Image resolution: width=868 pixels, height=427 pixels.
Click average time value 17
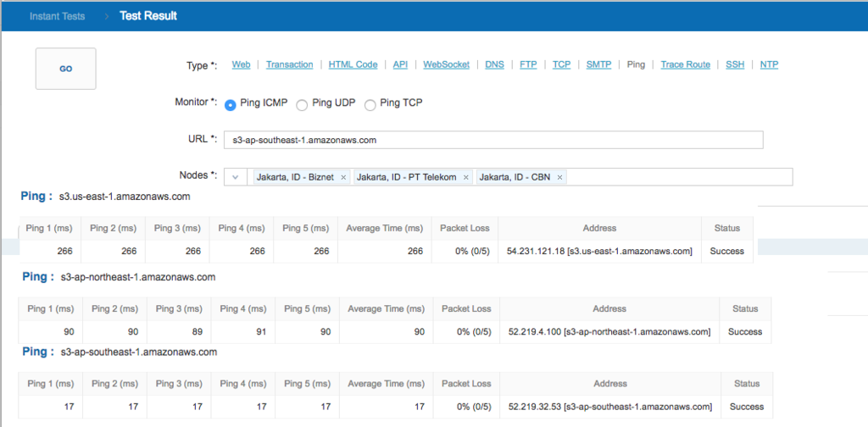(420, 407)
